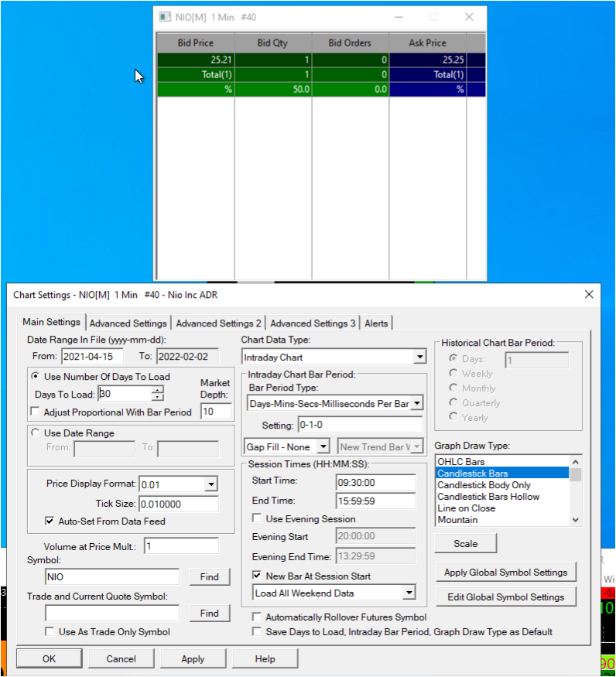Minimize the NIO[M] 1 Min window
Viewport: 616px width, 677px height.
(x=399, y=17)
